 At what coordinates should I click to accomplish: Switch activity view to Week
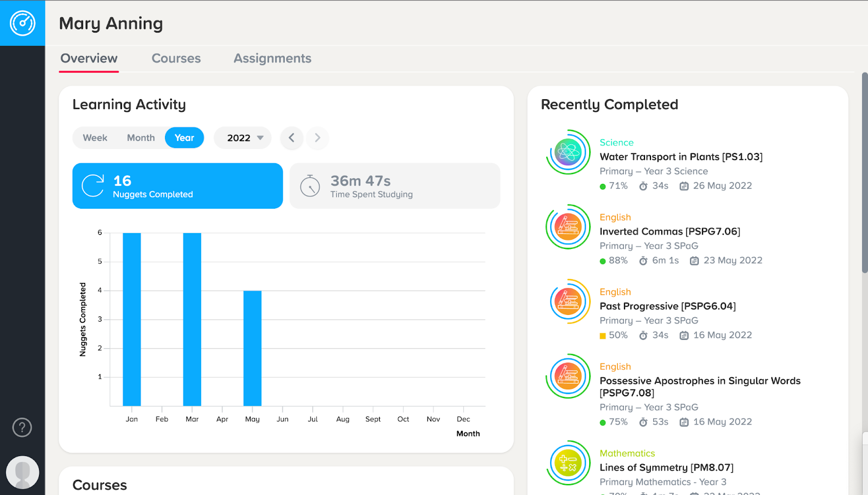click(x=95, y=138)
